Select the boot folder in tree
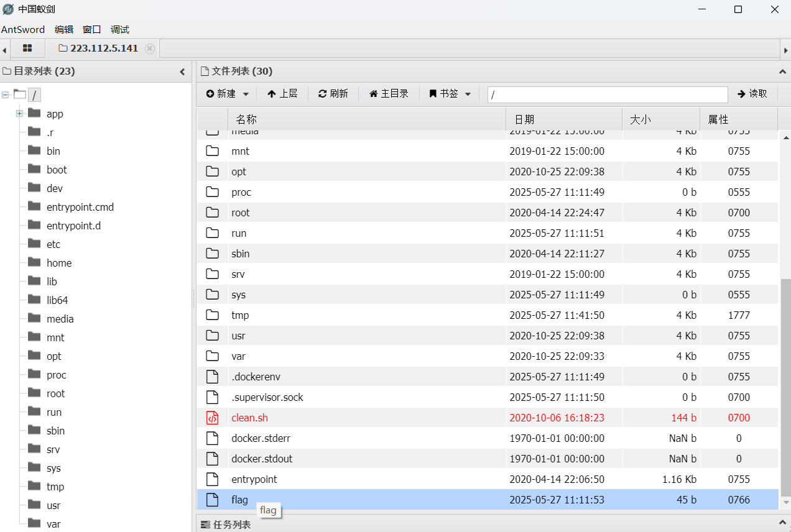 (57, 170)
